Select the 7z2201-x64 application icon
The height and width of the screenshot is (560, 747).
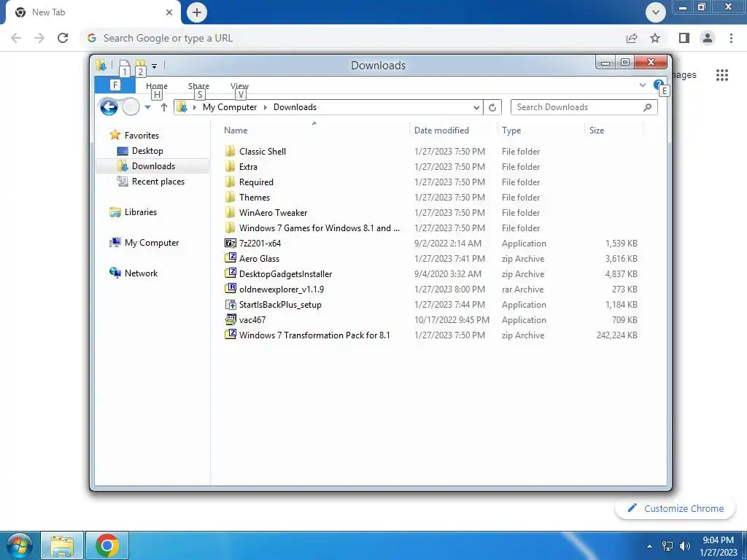[230, 244]
